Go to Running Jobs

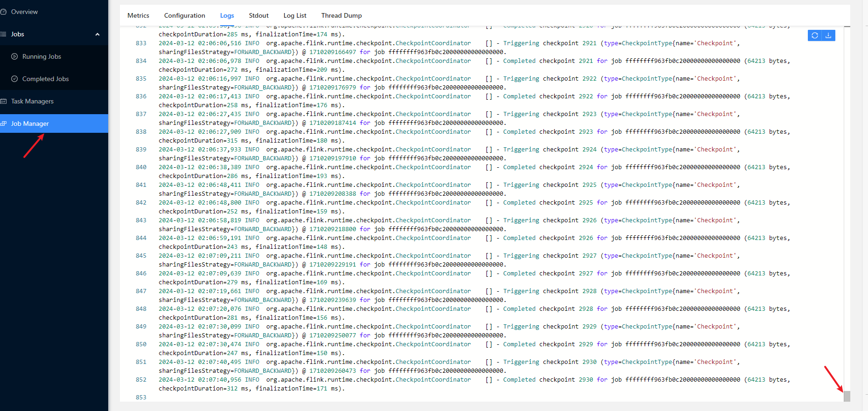[54, 56]
